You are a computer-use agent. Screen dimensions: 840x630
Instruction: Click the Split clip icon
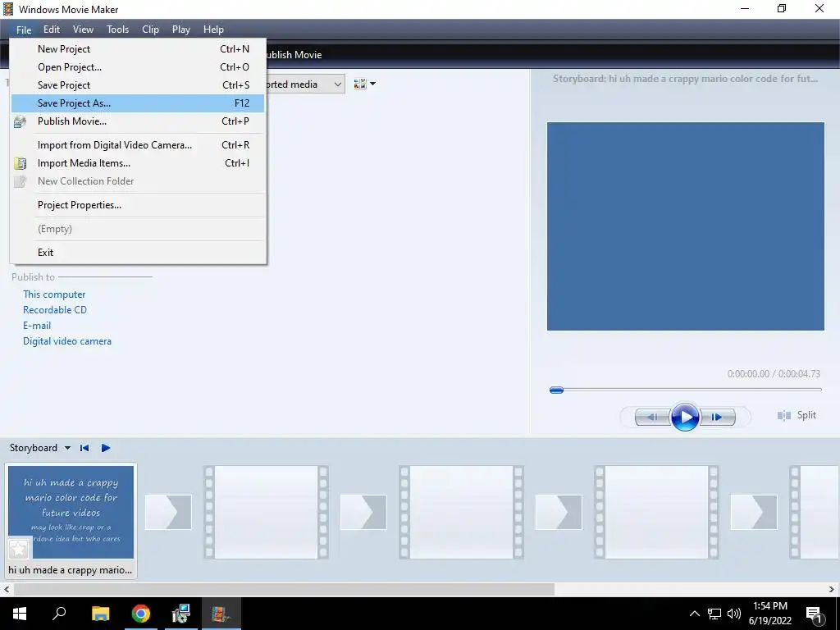coord(783,416)
